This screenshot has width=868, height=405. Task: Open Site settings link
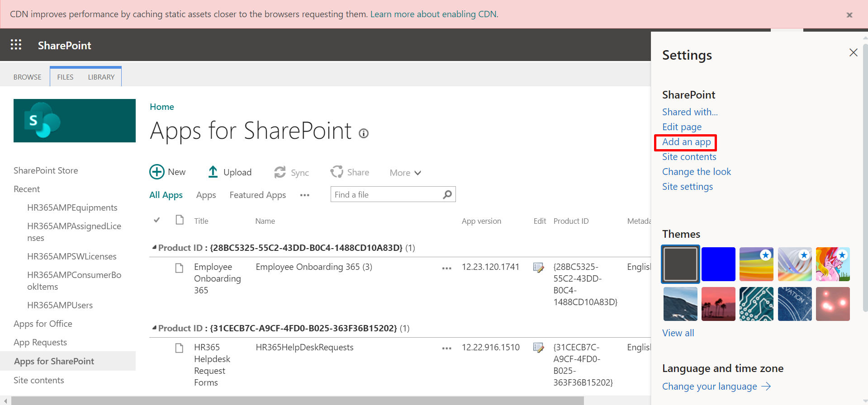(x=687, y=187)
